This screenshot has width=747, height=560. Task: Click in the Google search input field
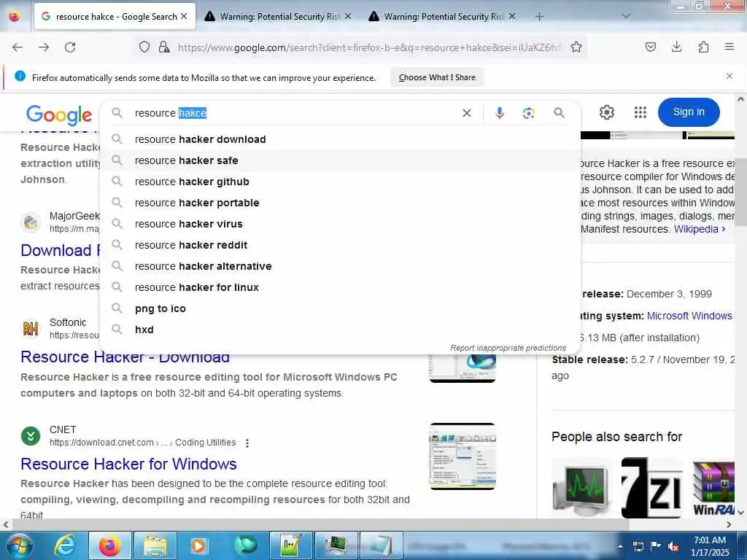295,113
